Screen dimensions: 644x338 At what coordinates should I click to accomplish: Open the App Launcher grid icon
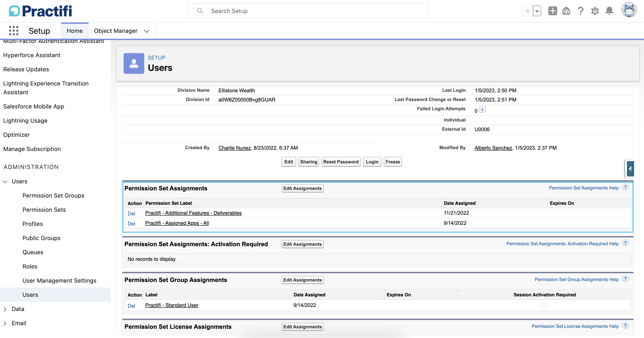click(x=13, y=31)
